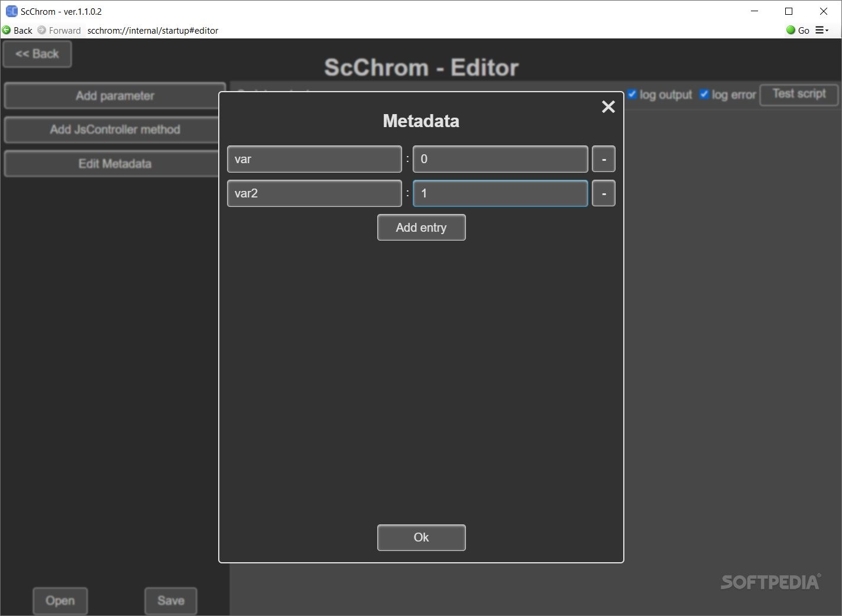Click the ScChrom application icon in title bar
Screen dimensions: 842x616
click(11, 11)
